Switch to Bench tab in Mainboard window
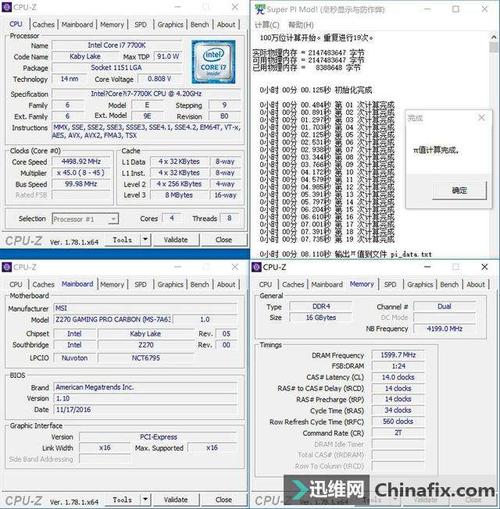500x509 pixels. [x=199, y=284]
